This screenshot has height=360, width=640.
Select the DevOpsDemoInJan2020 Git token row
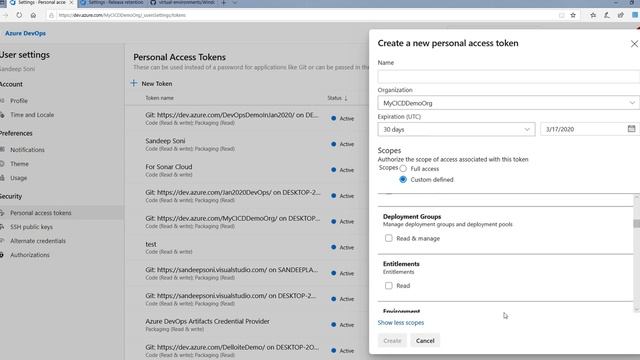click(247, 118)
